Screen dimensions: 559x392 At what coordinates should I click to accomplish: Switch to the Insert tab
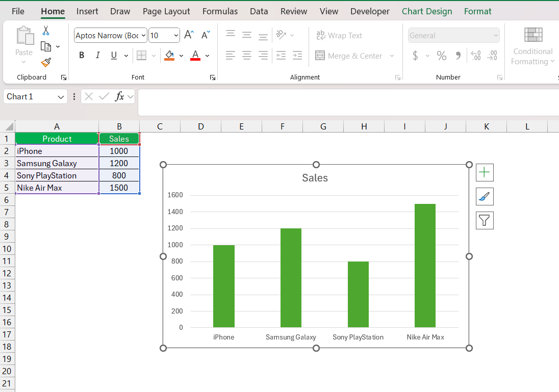pyautogui.click(x=87, y=11)
